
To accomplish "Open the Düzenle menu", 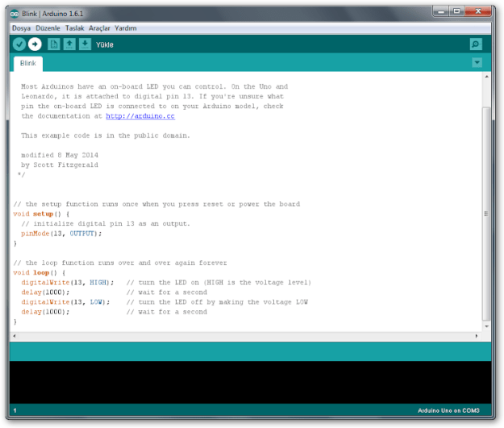I will pyautogui.click(x=48, y=28).
